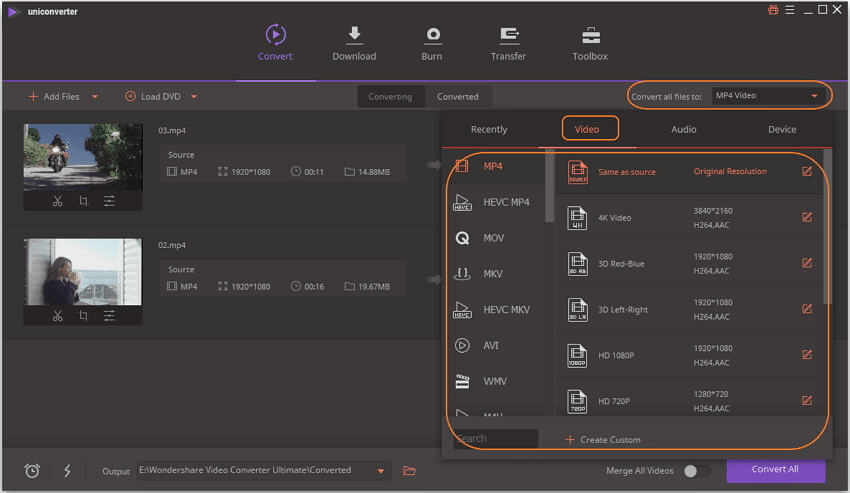The image size is (850, 493).
Task: Open effects settings icon under 03.mp4
Action: [x=109, y=201]
